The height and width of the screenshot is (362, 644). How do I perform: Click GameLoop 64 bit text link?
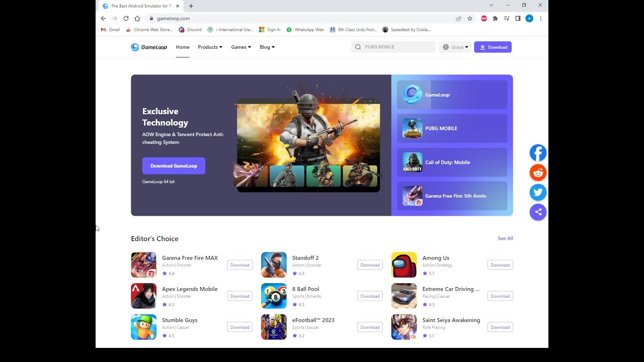pos(158,182)
